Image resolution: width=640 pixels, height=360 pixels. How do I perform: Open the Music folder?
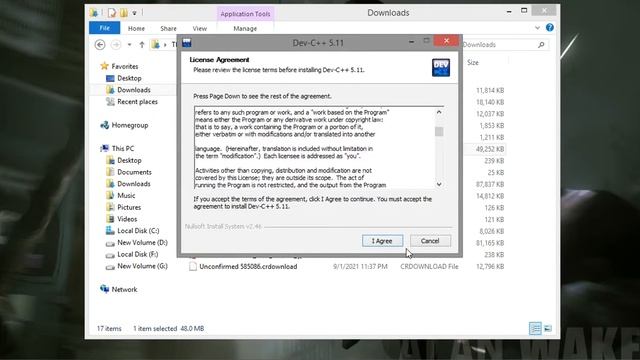click(126, 196)
